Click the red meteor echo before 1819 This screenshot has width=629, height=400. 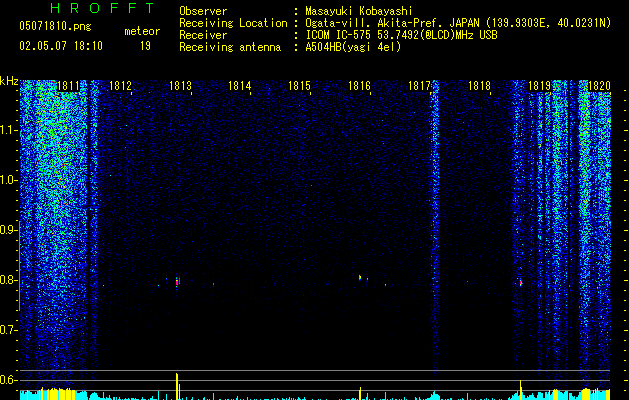(x=521, y=283)
